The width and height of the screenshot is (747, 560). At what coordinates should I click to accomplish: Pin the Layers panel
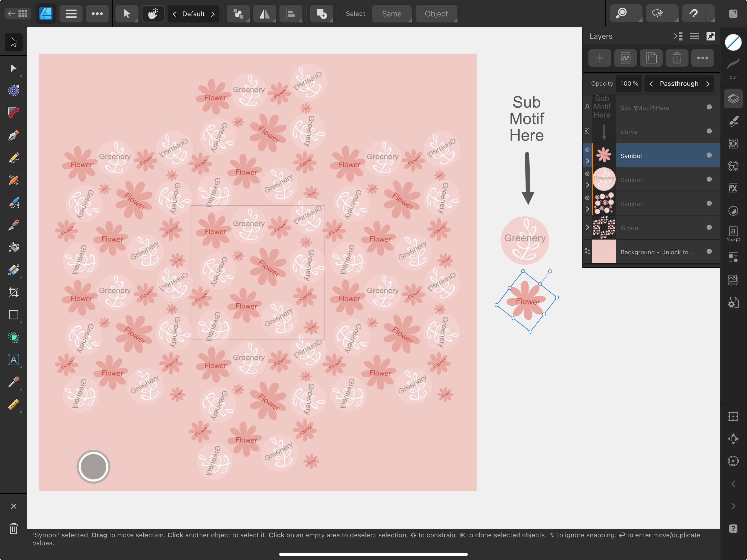pos(711,36)
